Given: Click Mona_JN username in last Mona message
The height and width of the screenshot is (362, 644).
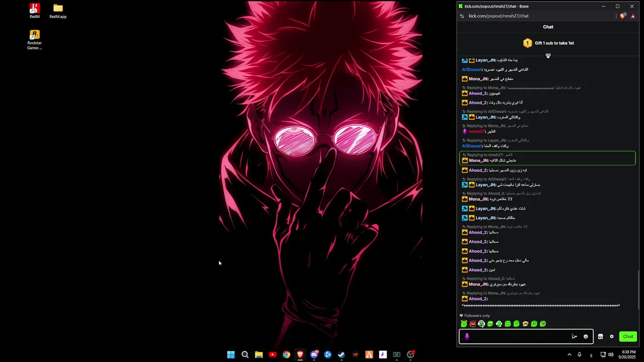Looking at the screenshot, I should 478,284.
